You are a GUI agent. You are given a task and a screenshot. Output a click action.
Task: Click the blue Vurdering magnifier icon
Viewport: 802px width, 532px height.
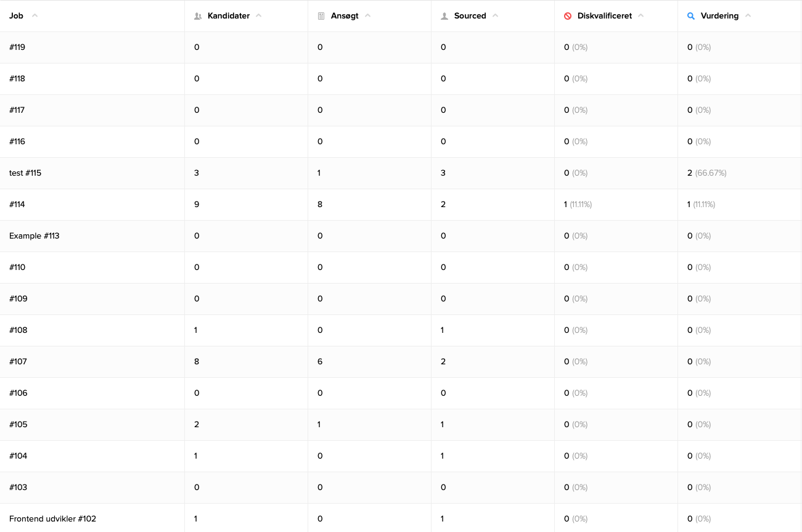pos(691,16)
